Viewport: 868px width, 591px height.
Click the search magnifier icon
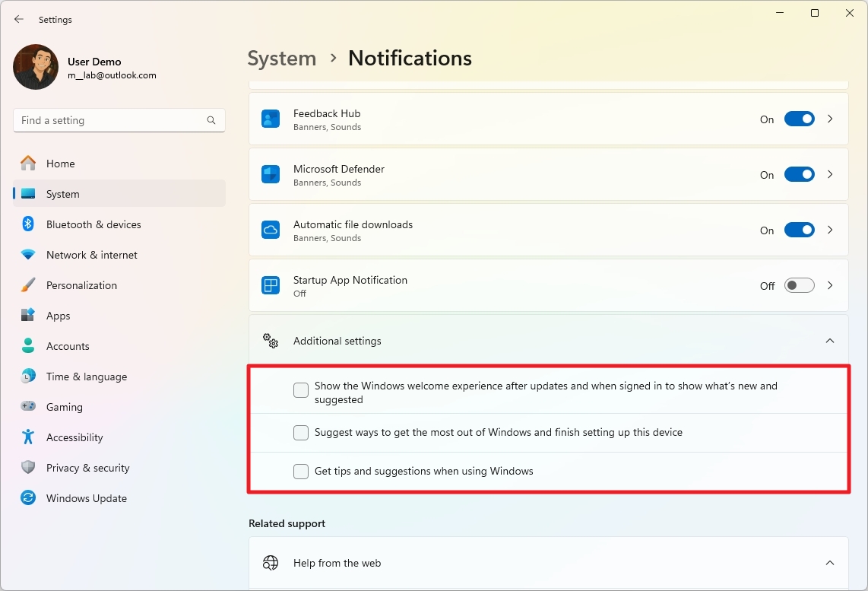click(211, 120)
